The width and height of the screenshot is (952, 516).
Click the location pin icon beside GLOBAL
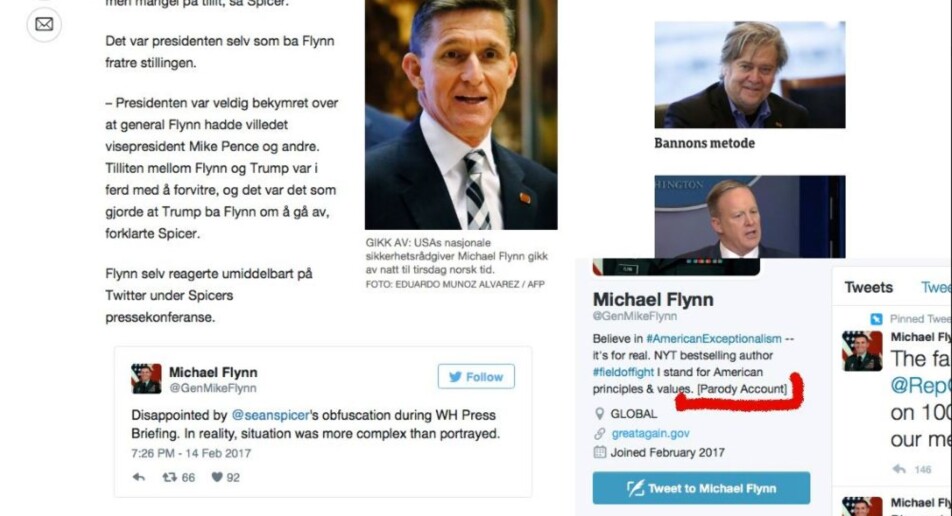(599, 414)
